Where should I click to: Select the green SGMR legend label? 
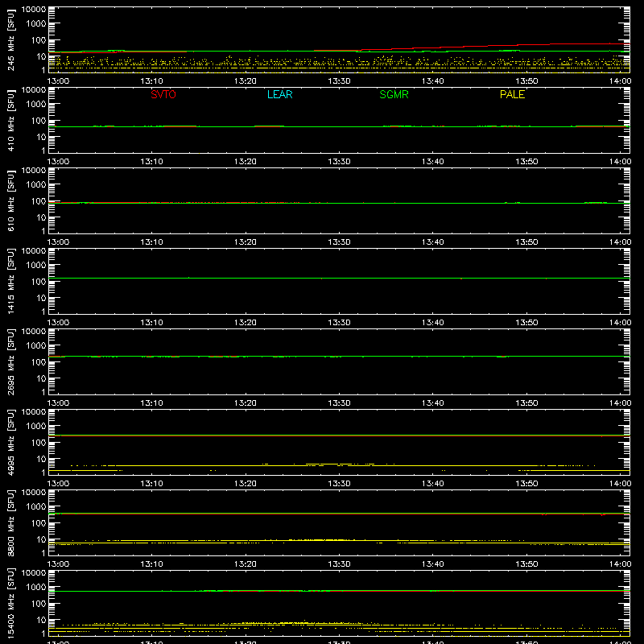[x=394, y=94]
